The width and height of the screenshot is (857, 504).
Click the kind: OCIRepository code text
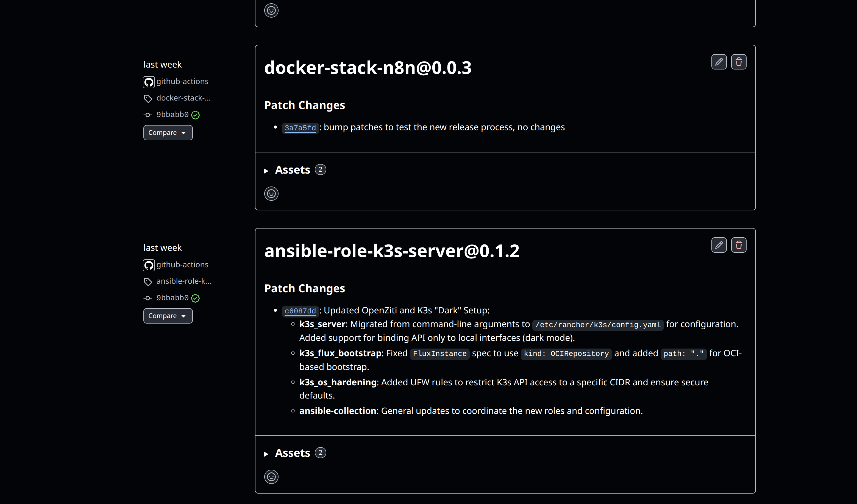[x=566, y=354]
